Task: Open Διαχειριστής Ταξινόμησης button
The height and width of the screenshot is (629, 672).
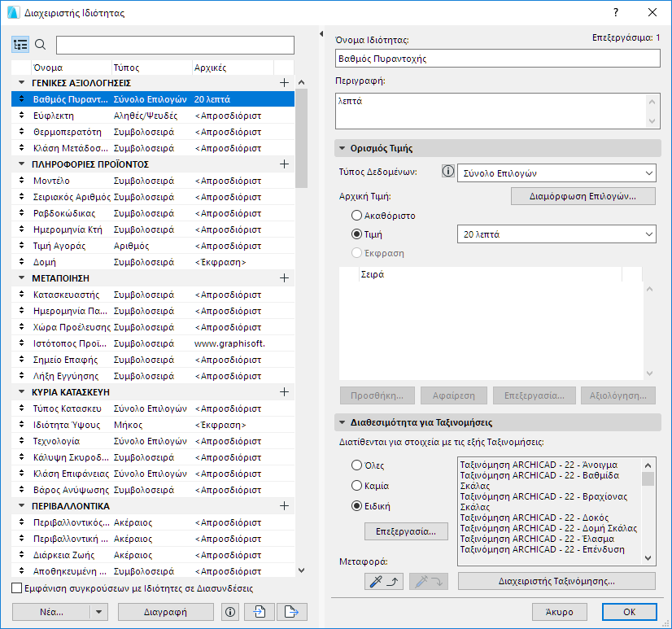Action: click(556, 581)
